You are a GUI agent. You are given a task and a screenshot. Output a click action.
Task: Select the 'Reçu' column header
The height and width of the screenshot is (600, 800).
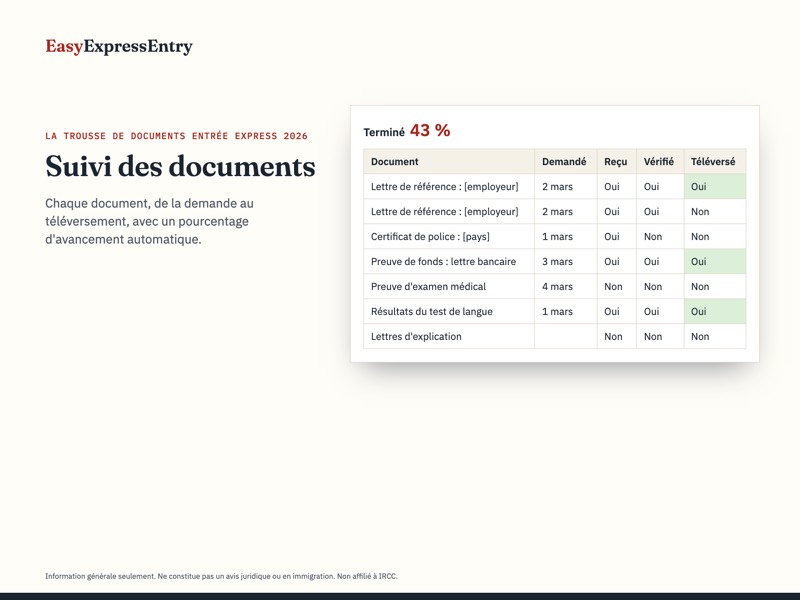point(617,161)
